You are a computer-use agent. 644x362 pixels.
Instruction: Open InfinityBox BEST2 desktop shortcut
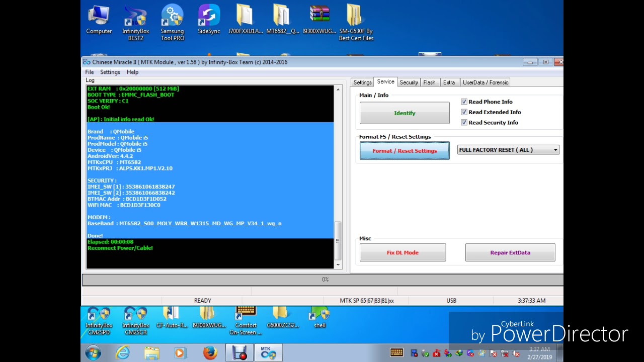[135, 23]
